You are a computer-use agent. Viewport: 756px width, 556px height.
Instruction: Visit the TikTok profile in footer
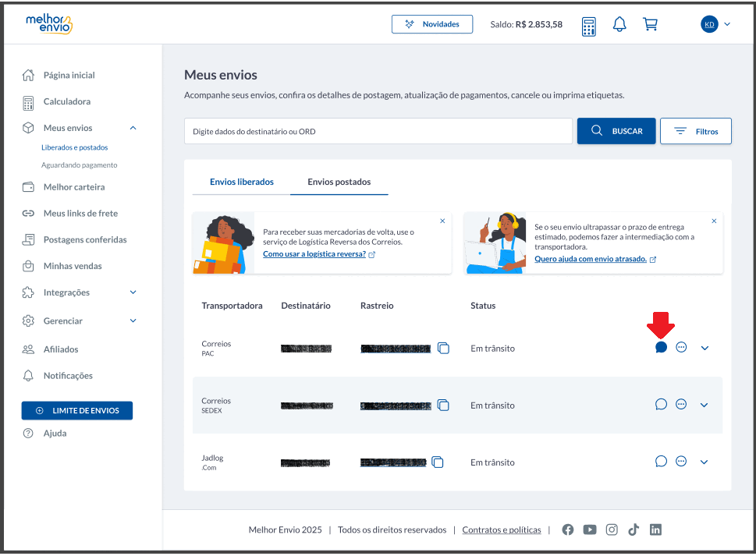[x=634, y=529]
